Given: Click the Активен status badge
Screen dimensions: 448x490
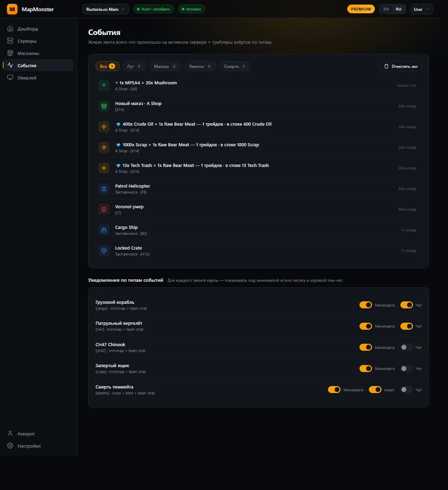Looking at the screenshot, I should tap(191, 9).
